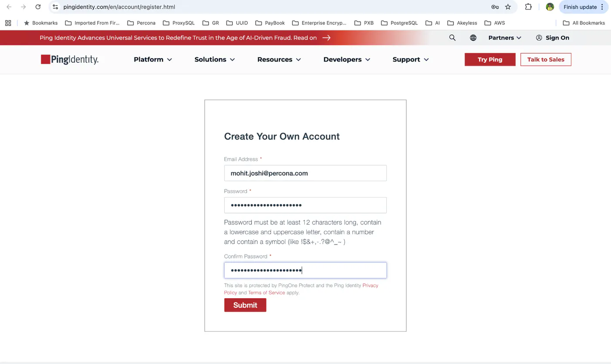
Task: Focus the Confirm Password field
Action: (x=305, y=270)
